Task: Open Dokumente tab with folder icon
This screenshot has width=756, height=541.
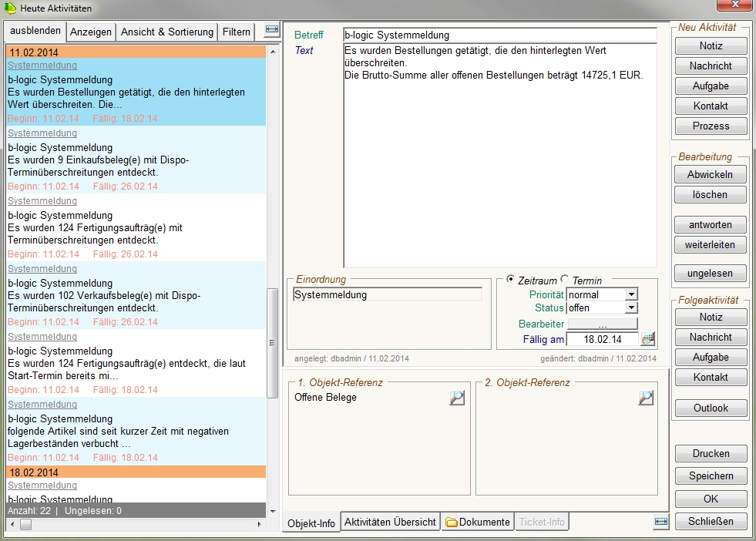Action: point(478,522)
